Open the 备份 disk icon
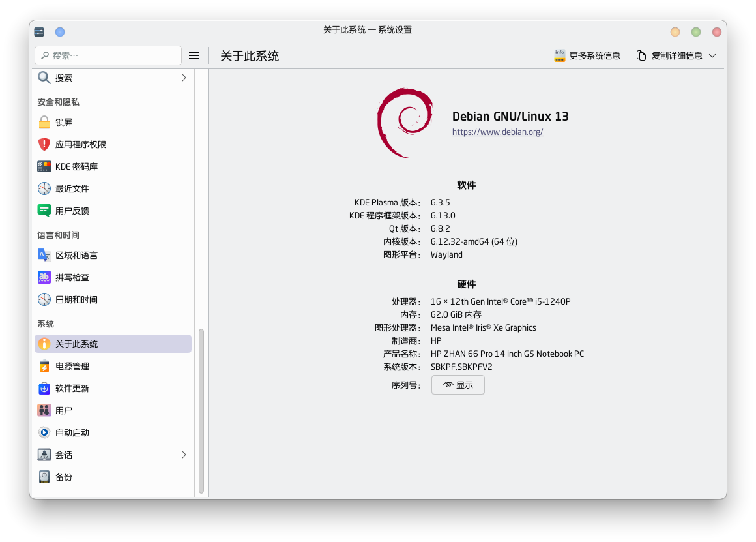The height and width of the screenshot is (542, 756). (44, 477)
